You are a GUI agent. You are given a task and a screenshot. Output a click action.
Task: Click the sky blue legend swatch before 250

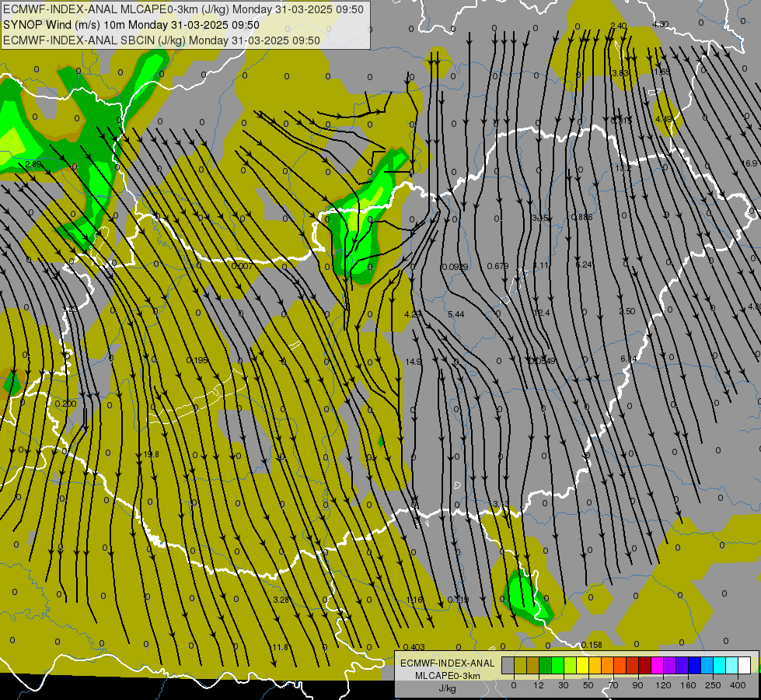707,665
